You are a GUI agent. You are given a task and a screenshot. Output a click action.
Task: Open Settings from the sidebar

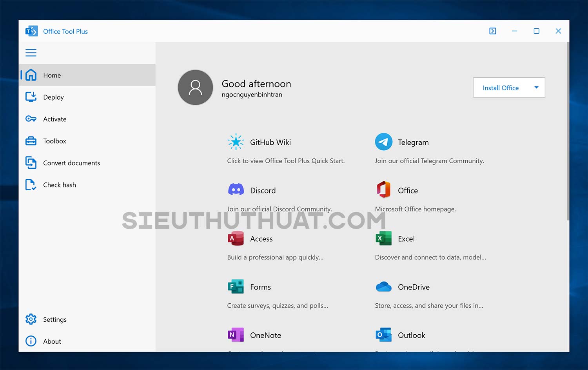(87, 319)
